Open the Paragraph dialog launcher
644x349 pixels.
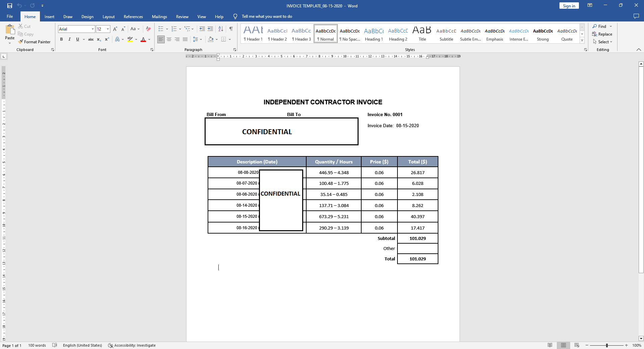click(235, 50)
